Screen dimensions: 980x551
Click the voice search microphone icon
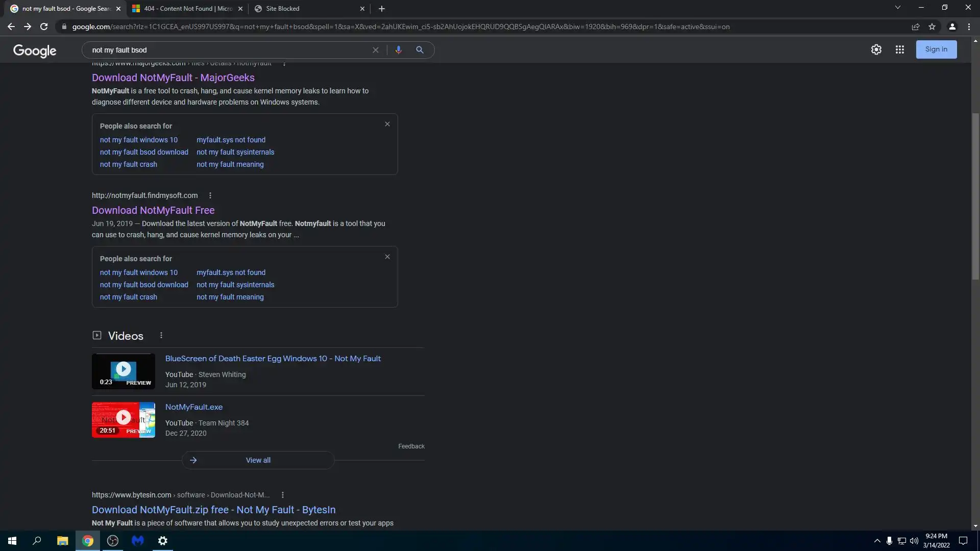coord(398,50)
